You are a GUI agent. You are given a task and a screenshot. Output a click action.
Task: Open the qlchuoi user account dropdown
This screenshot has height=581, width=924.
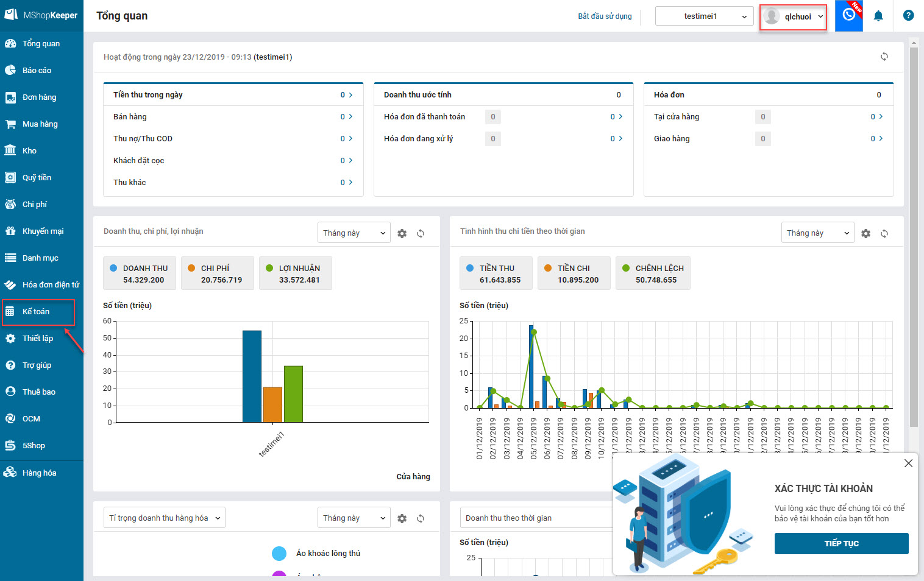(x=793, y=16)
